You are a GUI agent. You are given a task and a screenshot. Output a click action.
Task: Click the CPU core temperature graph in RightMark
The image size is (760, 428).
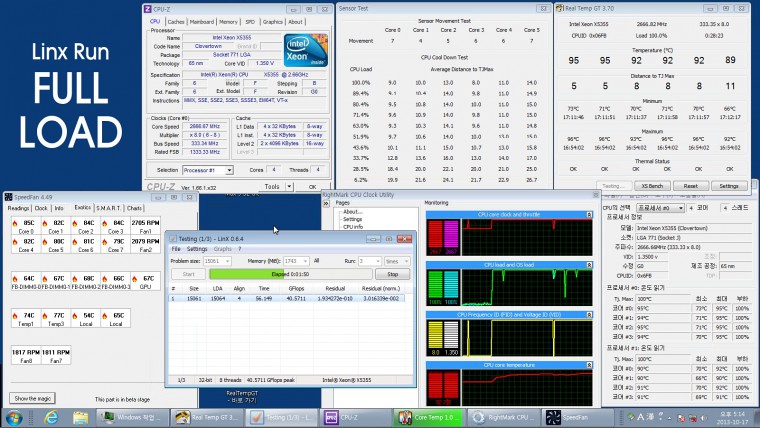[x=527, y=388]
